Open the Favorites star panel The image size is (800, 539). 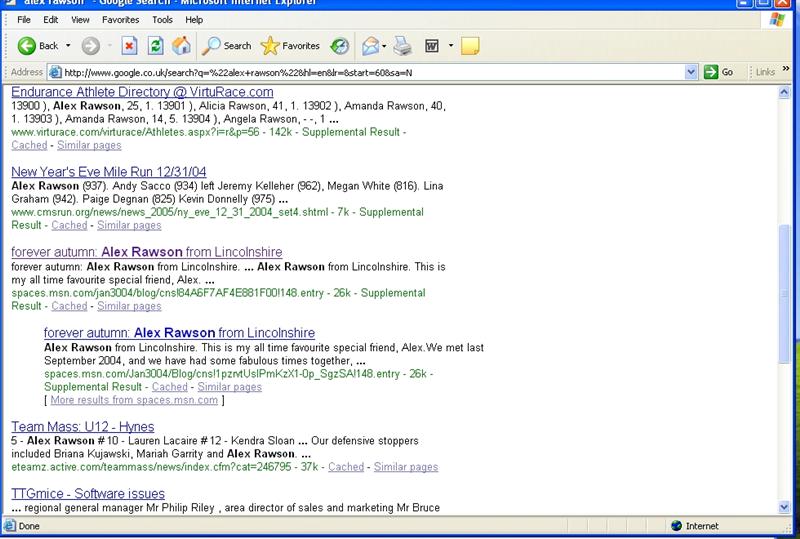(x=290, y=46)
